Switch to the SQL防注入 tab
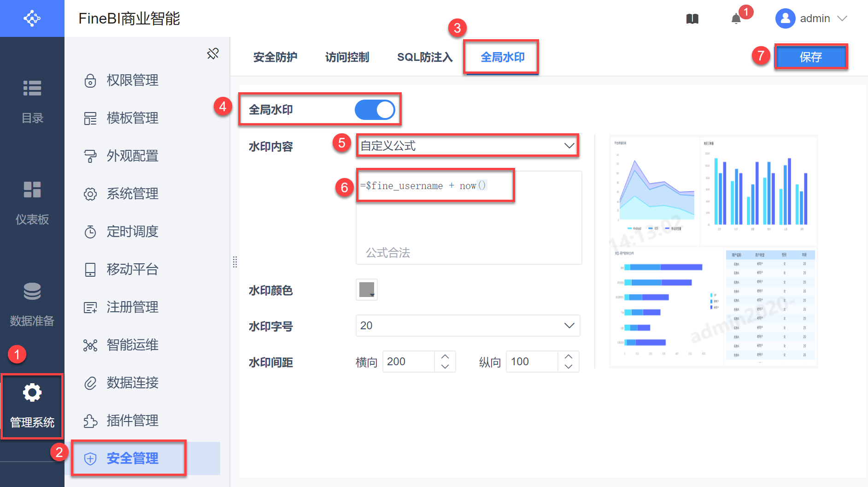This screenshot has height=487, width=868. coord(425,57)
